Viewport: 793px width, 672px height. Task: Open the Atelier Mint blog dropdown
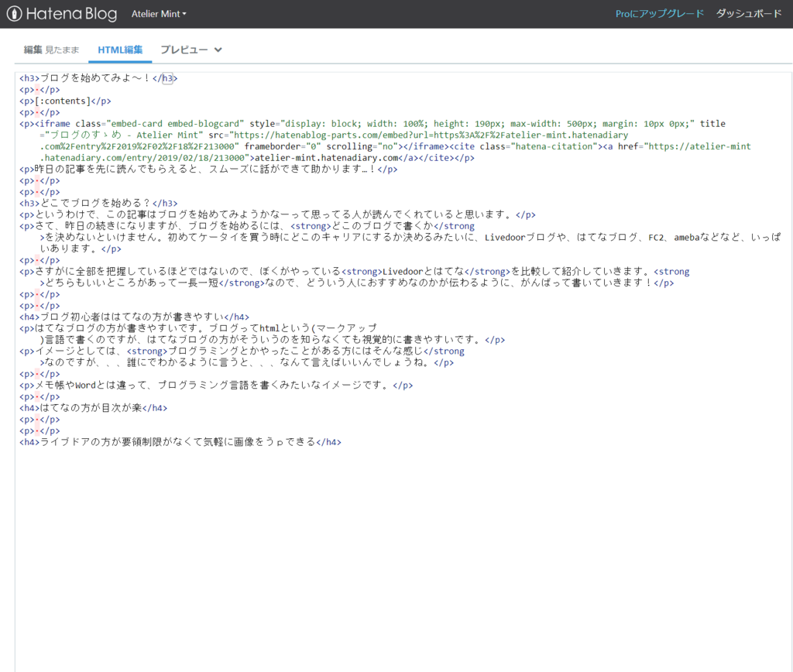pyautogui.click(x=159, y=14)
